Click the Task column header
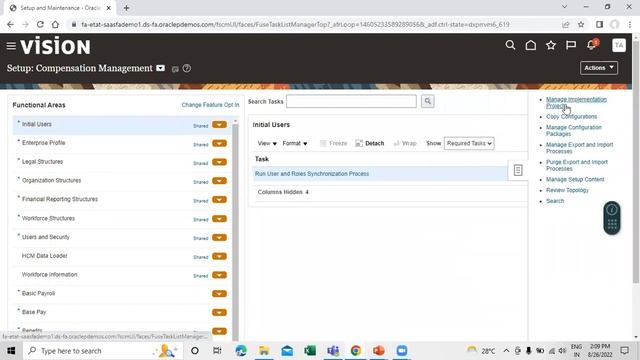This screenshot has height=360, width=640. click(262, 159)
